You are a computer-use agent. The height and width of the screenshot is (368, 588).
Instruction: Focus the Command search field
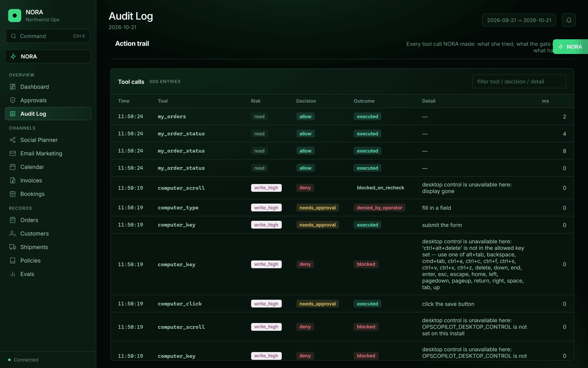(48, 36)
